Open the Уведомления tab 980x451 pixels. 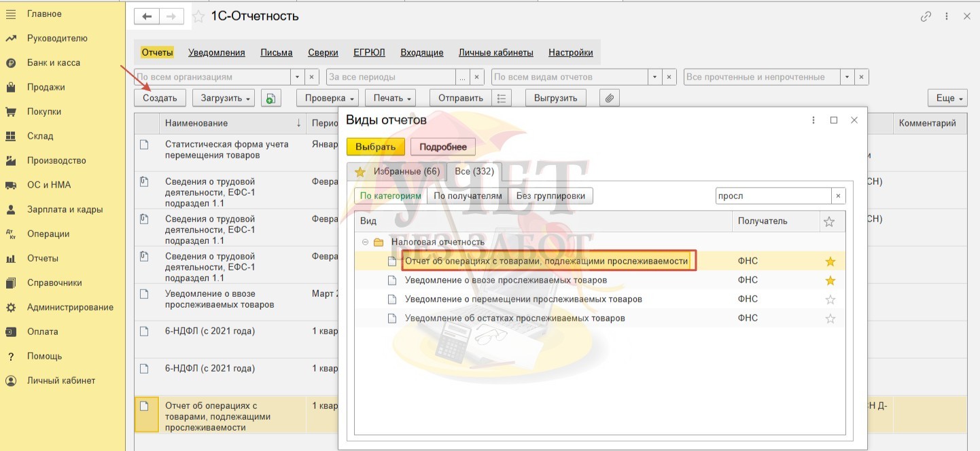coord(216,52)
